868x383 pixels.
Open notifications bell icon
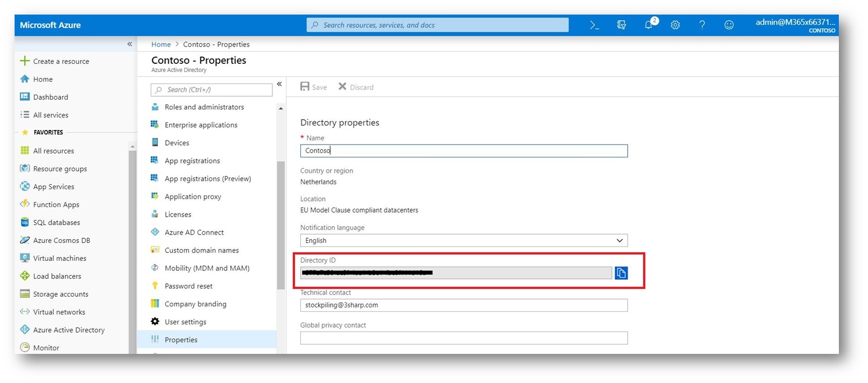[649, 25]
